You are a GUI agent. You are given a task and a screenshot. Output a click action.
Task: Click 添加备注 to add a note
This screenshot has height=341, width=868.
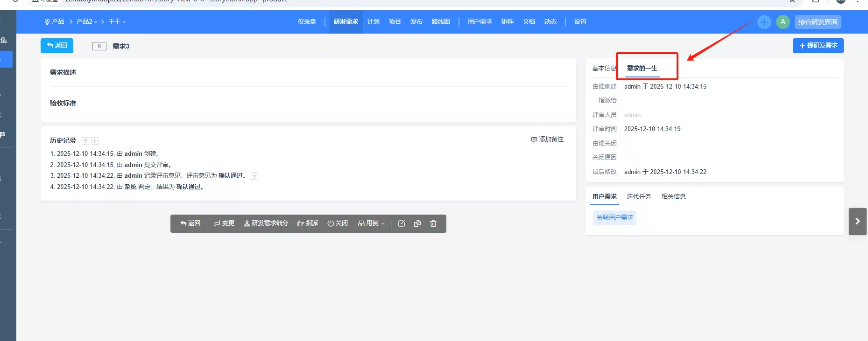(547, 139)
